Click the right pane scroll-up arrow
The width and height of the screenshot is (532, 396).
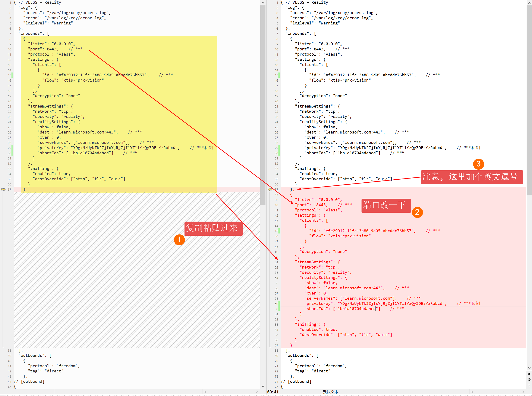coord(529,3)
